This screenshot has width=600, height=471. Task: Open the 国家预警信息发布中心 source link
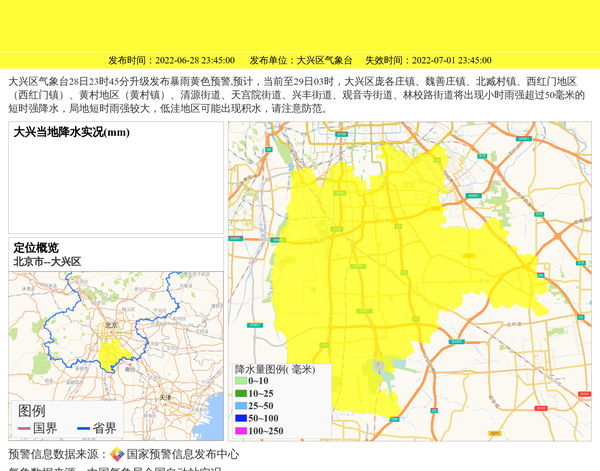click(182, 454)
